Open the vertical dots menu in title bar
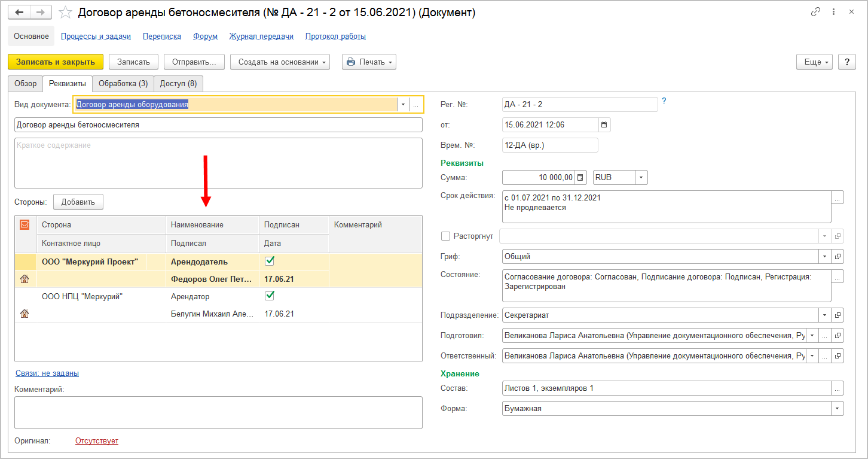Viewport: 868px width, 459px height. pyautogui.click(x=834, y=12)
